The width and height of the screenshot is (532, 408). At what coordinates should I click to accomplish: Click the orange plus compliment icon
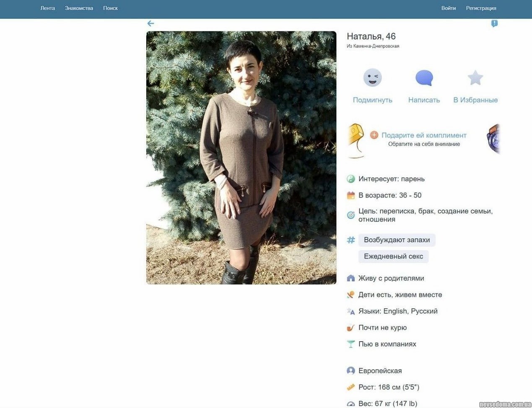coord(374,135)
